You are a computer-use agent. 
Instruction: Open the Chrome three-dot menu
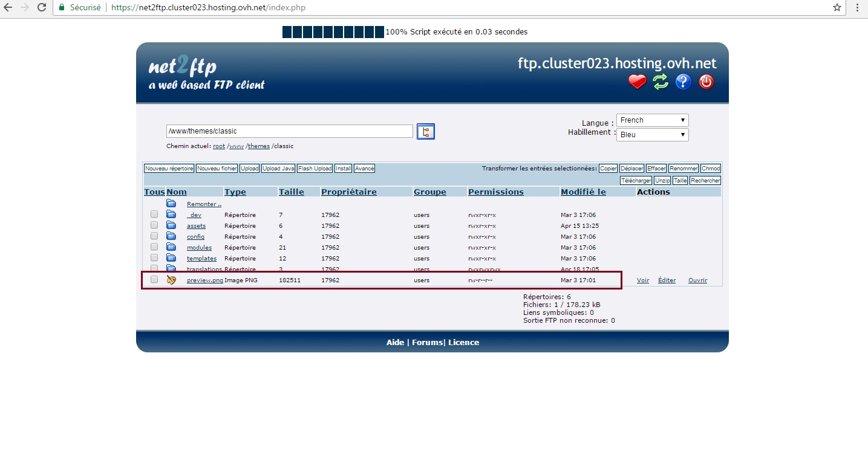pos(858,8)
